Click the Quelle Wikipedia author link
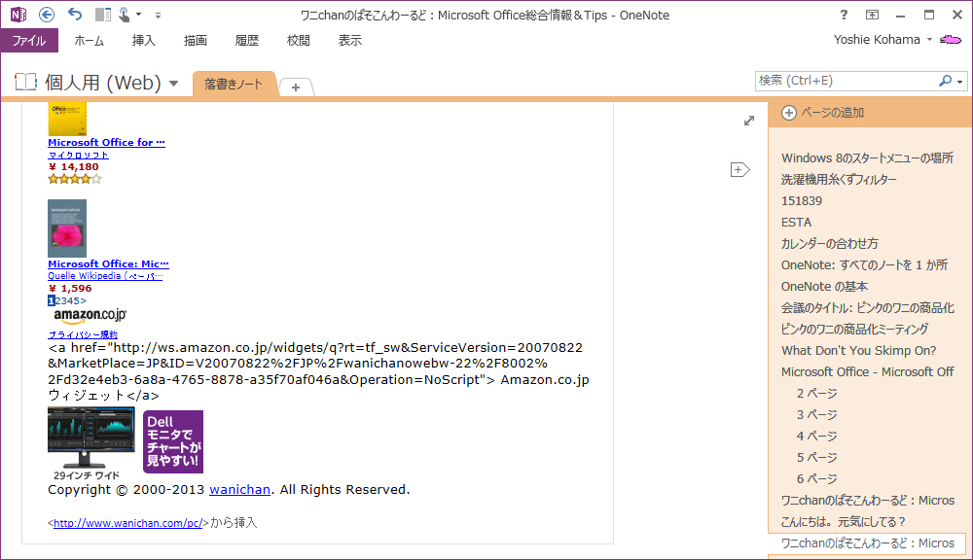Viewport: 973px width, 560px height. (x=105, y=276)
